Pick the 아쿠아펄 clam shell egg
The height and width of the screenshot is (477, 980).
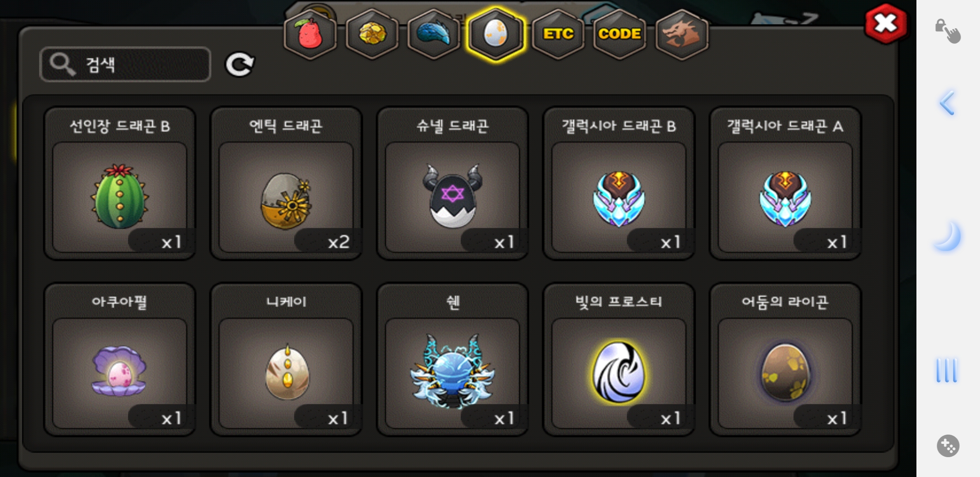(120, 360)
